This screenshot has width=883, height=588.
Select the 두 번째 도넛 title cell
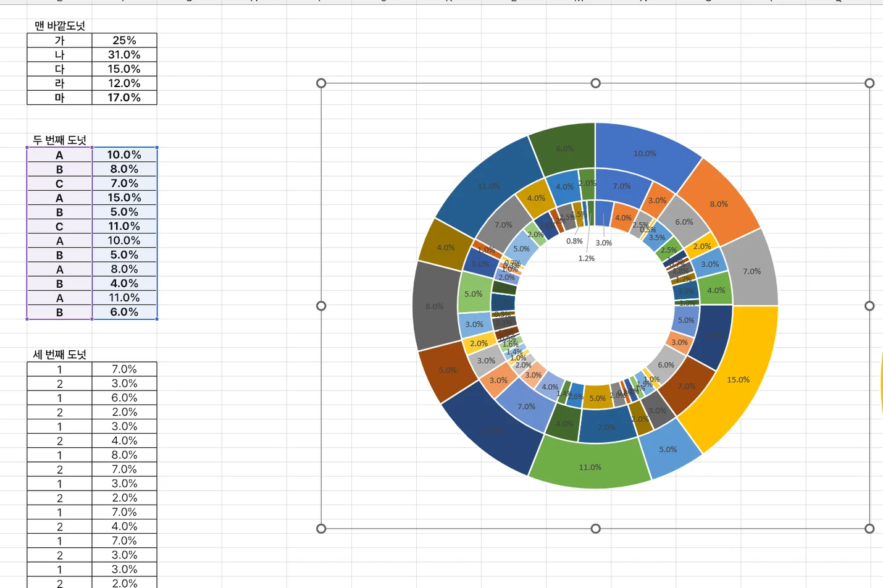[x=60, y=140]
